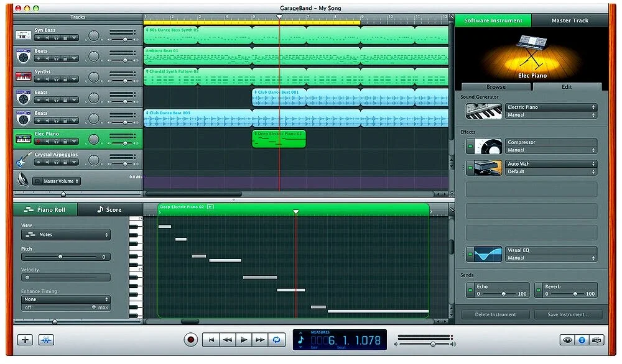Image resolution: width=622 pixels, height=364 pixels.
Task: Show the loop browser eye button
Action: click(x=567, y=340)
